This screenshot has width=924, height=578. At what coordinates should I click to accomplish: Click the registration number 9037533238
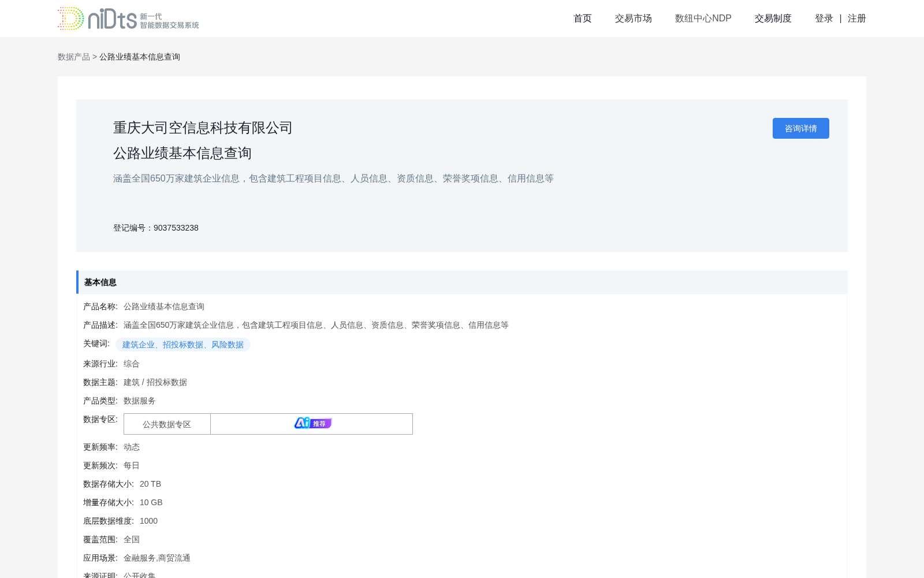[176, 228]
